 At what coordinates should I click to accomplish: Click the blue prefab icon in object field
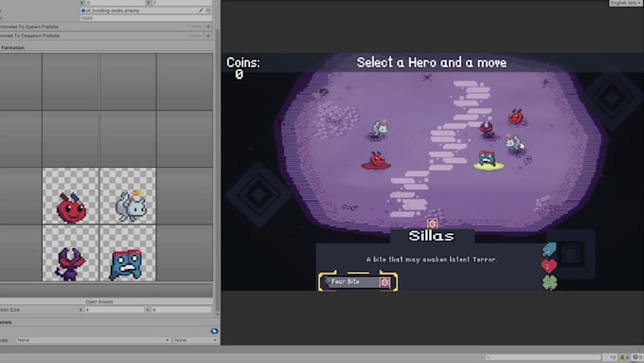point(83,10)
